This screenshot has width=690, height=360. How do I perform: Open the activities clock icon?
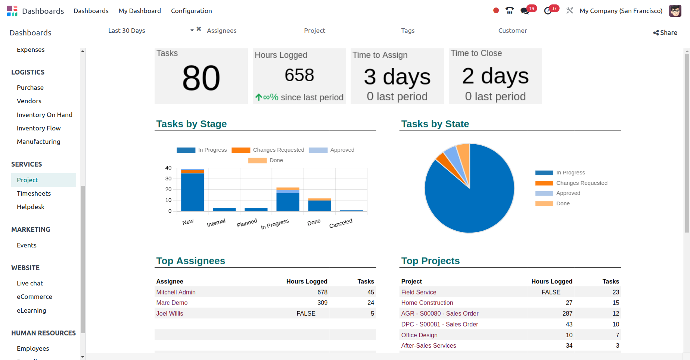point(548,11)
